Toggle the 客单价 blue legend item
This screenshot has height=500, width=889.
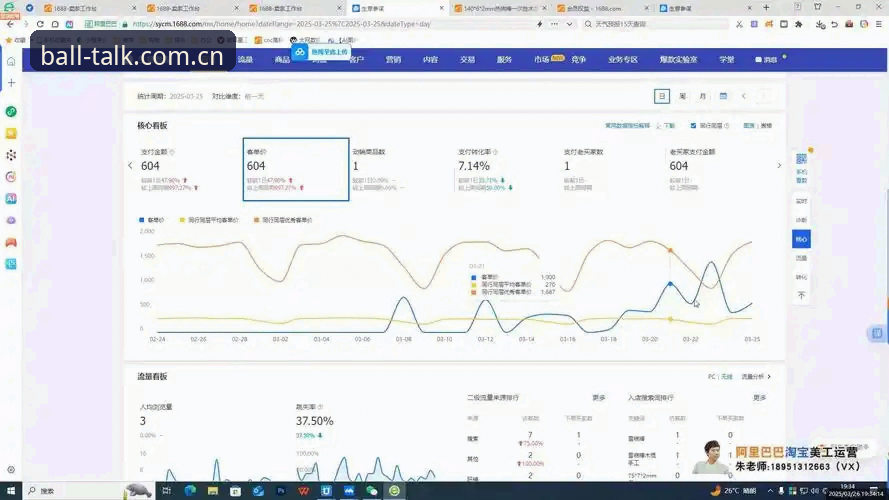tap(151, 220)
